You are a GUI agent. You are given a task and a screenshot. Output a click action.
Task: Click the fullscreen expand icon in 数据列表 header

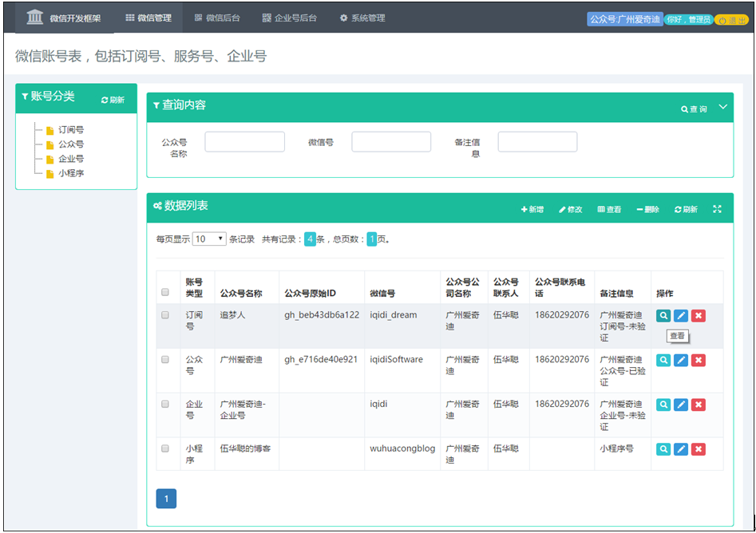pyautogui.click(x=717, y=209)
